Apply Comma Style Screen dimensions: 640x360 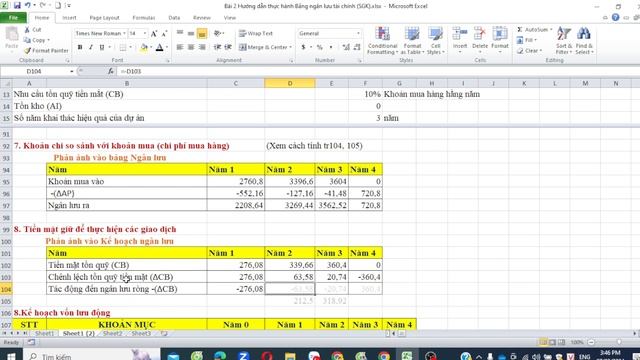(331, 47)
